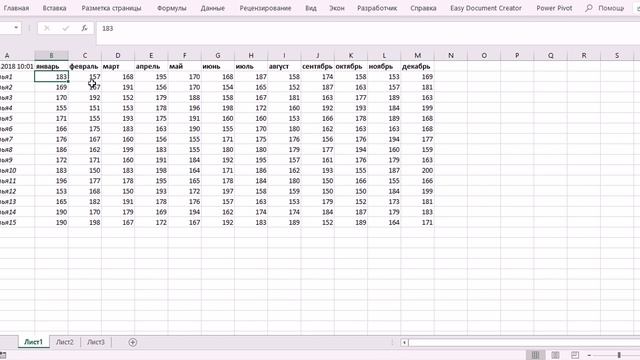Click the март header cell
The width and height of the screenshot is (640, 360).
coord(118,66)
